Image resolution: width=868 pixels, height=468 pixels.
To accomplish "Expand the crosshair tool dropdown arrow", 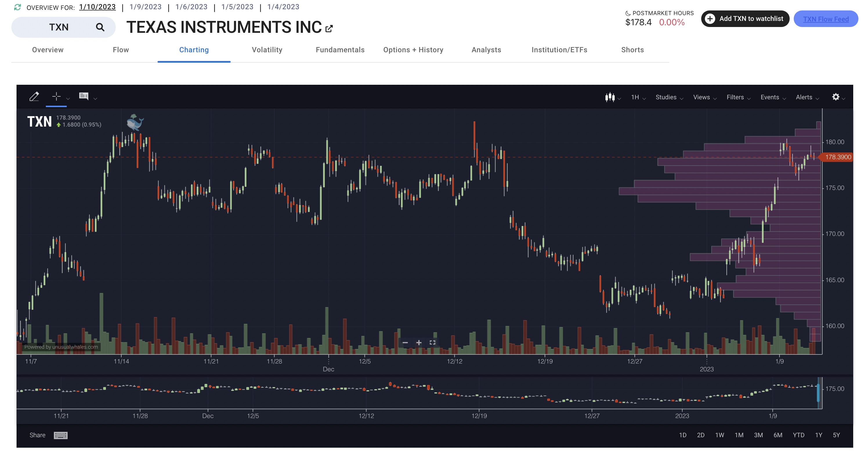I will [x=68, y=98].
